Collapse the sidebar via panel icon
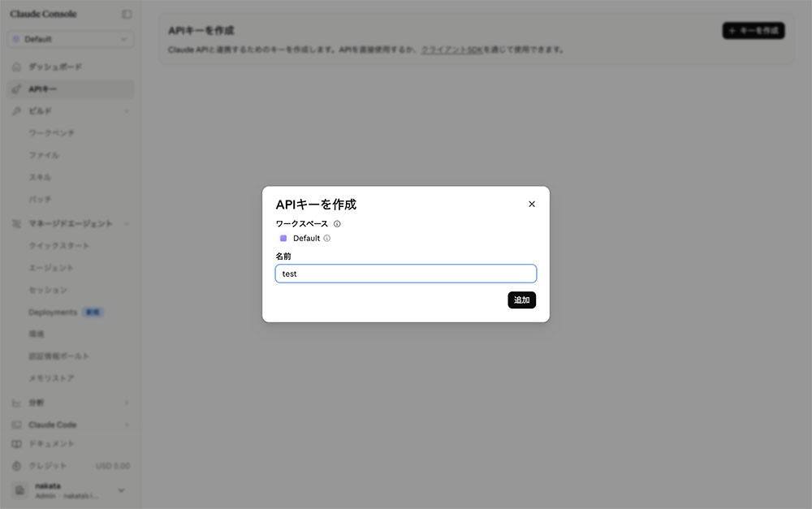The height and width of the screenshot is (509, 812). click(x=127, y=14)
